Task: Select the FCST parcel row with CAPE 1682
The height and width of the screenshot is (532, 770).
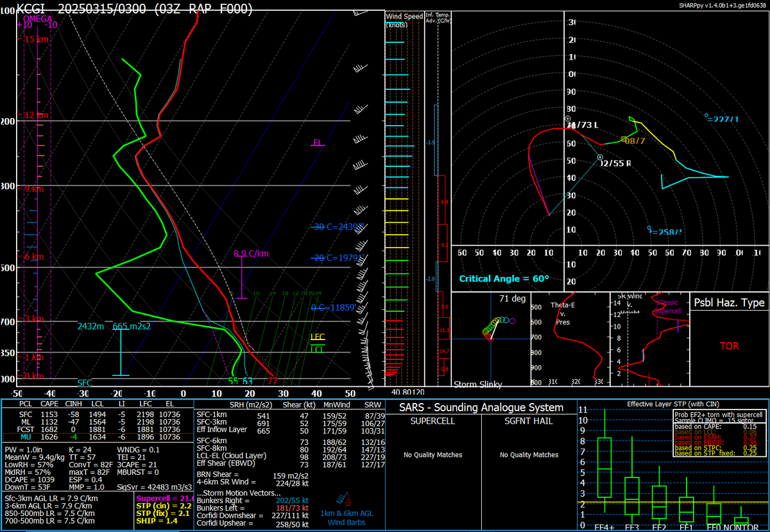Action: pos(97,430)
